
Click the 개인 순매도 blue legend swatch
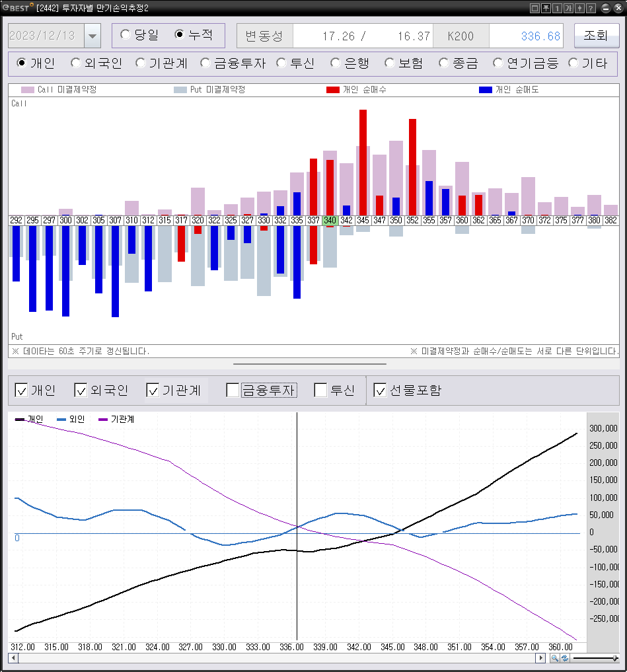[486, 90]
